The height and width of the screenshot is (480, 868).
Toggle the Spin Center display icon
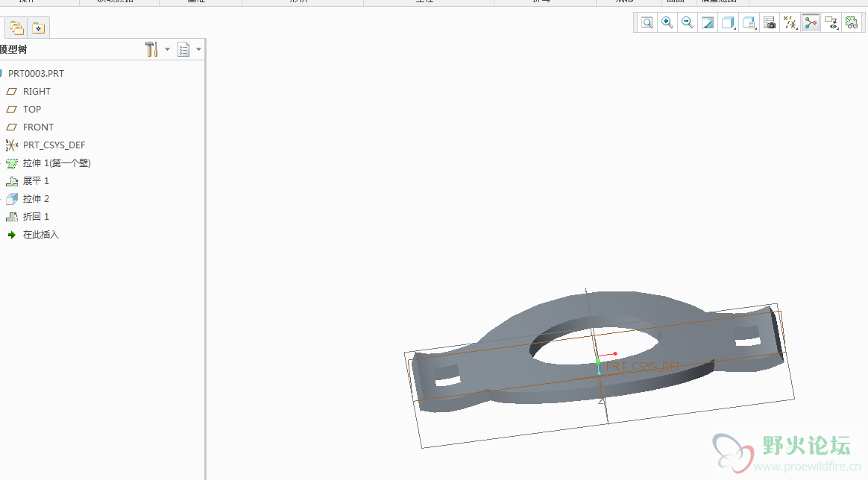(x=811, y=22)
